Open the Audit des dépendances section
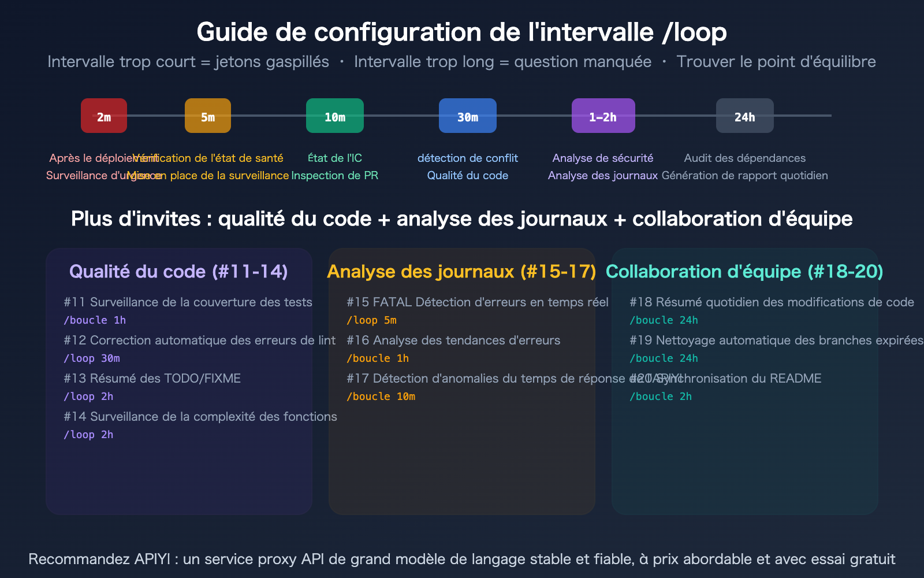924x578 pixels. point(745,157)
